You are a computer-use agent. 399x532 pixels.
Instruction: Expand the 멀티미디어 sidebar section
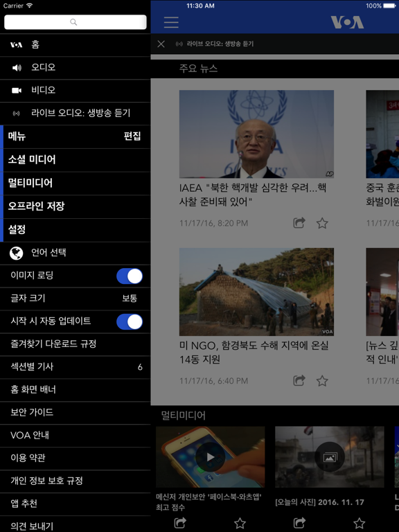click(76, 183)
